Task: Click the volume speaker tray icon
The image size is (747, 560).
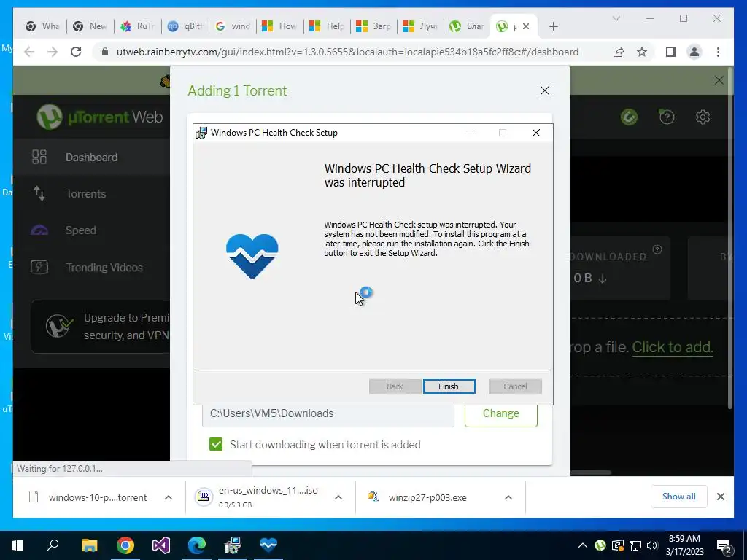Action: 652,545
